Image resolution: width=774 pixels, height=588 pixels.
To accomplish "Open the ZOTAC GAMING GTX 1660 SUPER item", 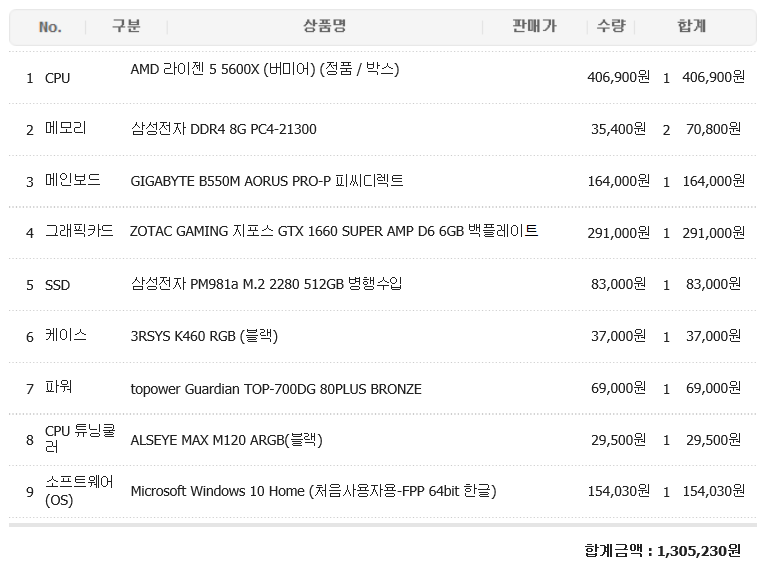I will [334, 231].
